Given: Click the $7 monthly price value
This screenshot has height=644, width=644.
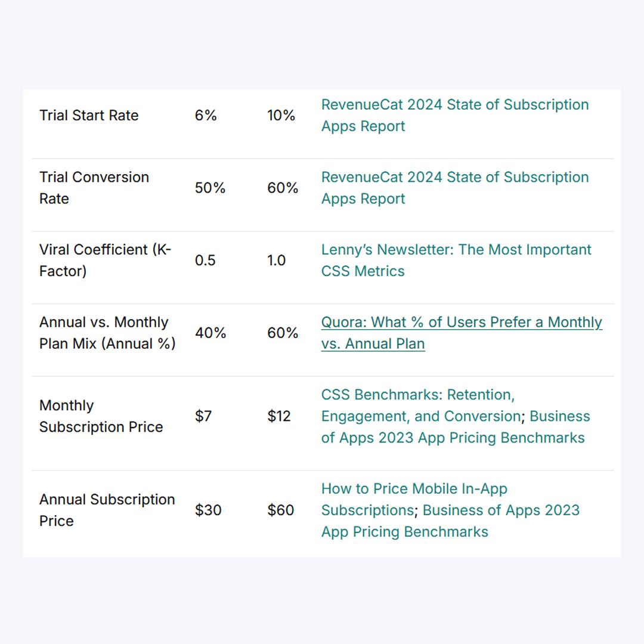Looking at the screenshot, I should coord(203,416).
